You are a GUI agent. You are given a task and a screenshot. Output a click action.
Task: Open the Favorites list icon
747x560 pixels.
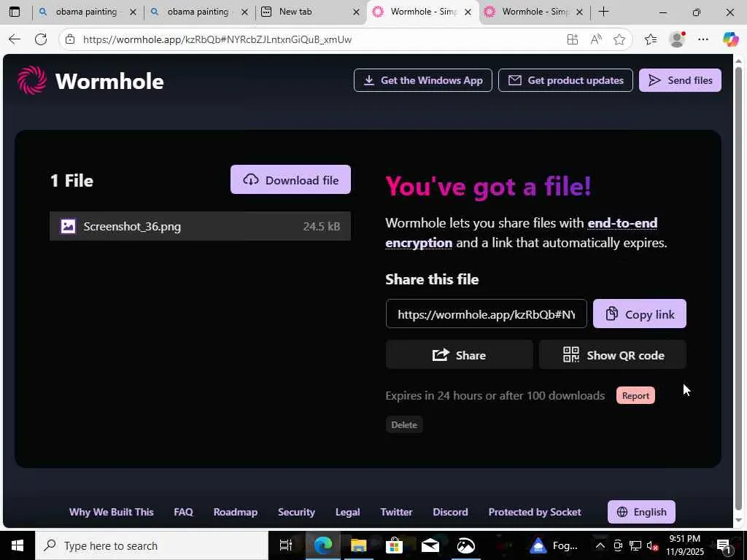click(650, 39)
